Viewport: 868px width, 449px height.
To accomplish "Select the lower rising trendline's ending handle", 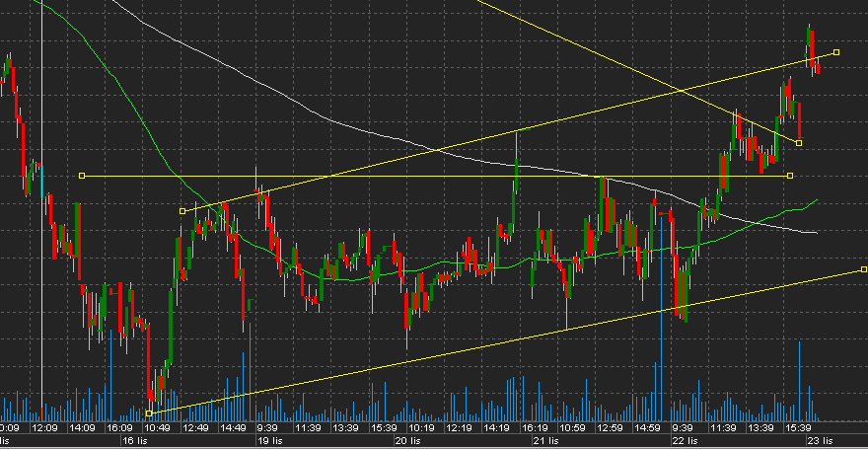I will coord(864,269).
